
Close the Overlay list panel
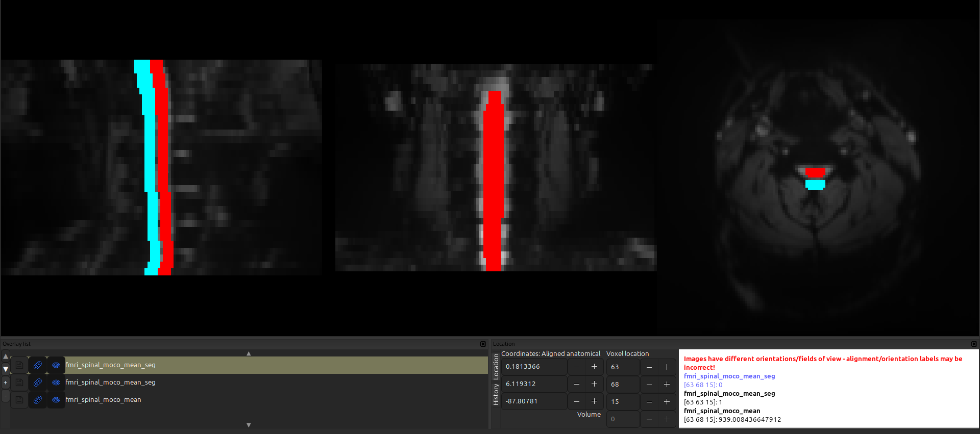click(483, 344)
